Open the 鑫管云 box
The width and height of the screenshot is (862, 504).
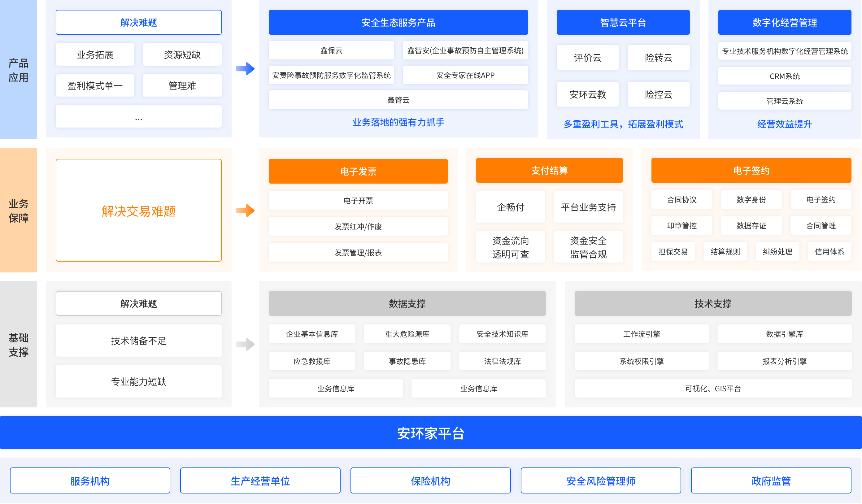398,100
